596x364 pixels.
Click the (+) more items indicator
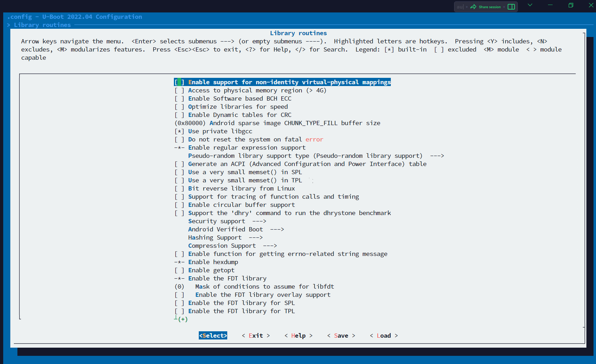pos(183,319)
